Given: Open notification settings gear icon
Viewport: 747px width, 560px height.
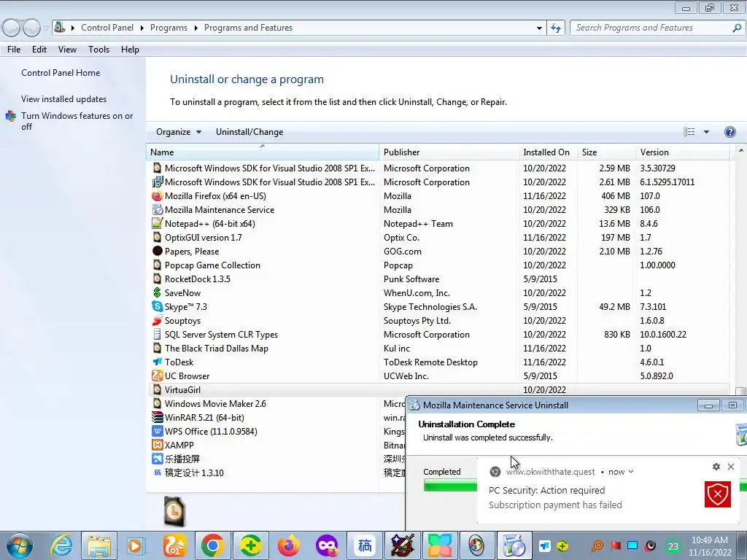Looking at the screenshot, I should tap(716, 467).
